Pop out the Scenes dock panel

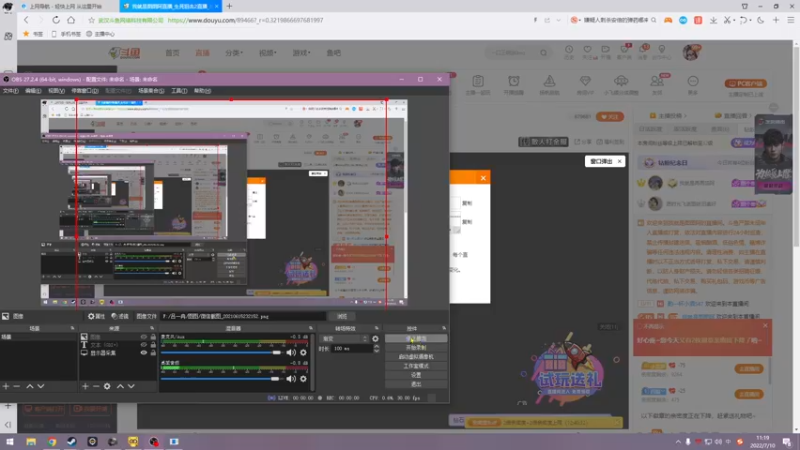[x=72, y=328]
